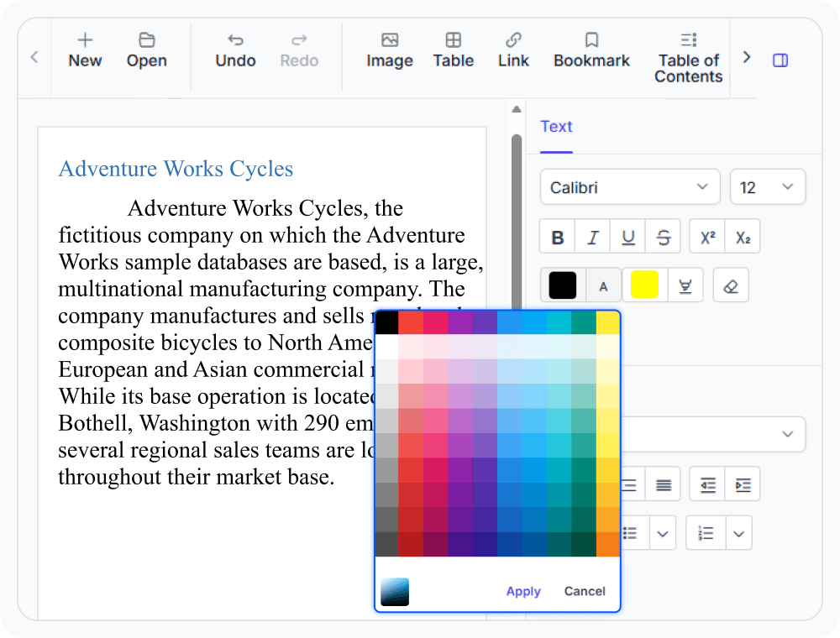840x638 pixels.
Task: Click the document vertical scrollbar thumb
Action: pyautogui.click(x=517, y=222)
